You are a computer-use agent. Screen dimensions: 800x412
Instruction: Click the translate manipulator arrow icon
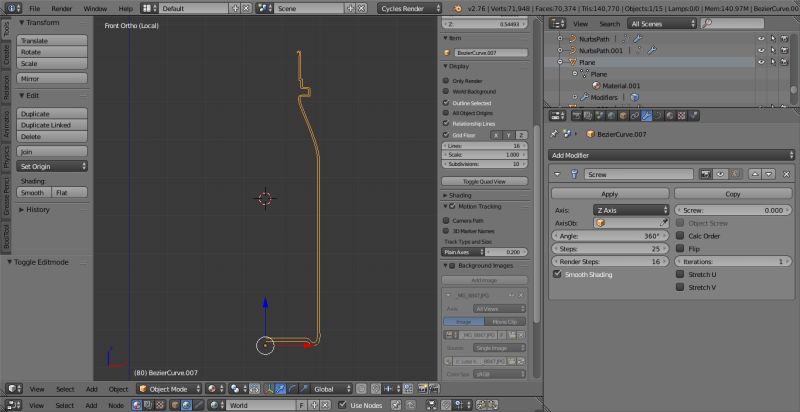coord(281,389)
